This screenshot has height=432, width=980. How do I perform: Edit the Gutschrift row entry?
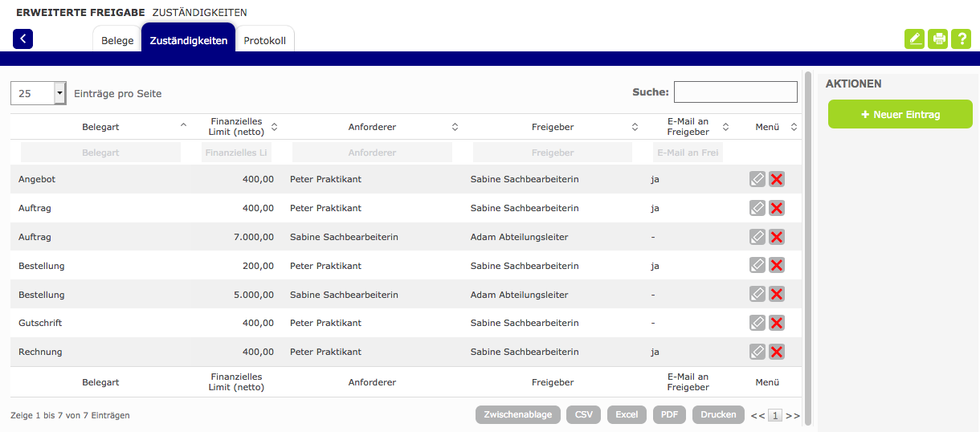(757, 323)
